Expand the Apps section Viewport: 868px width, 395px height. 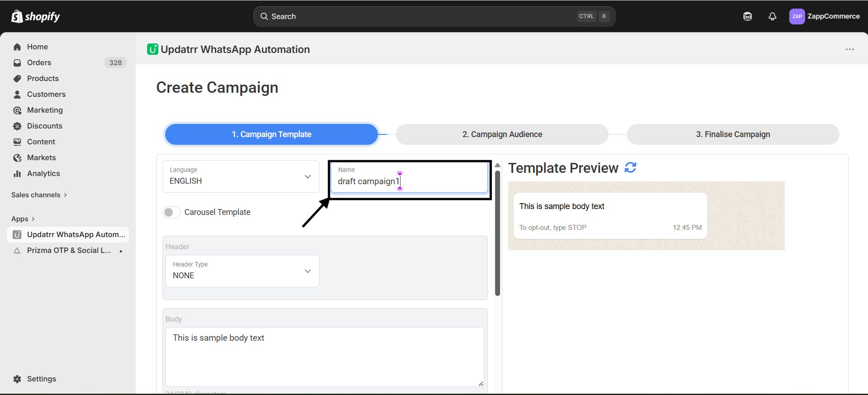[x=23, y=219]
